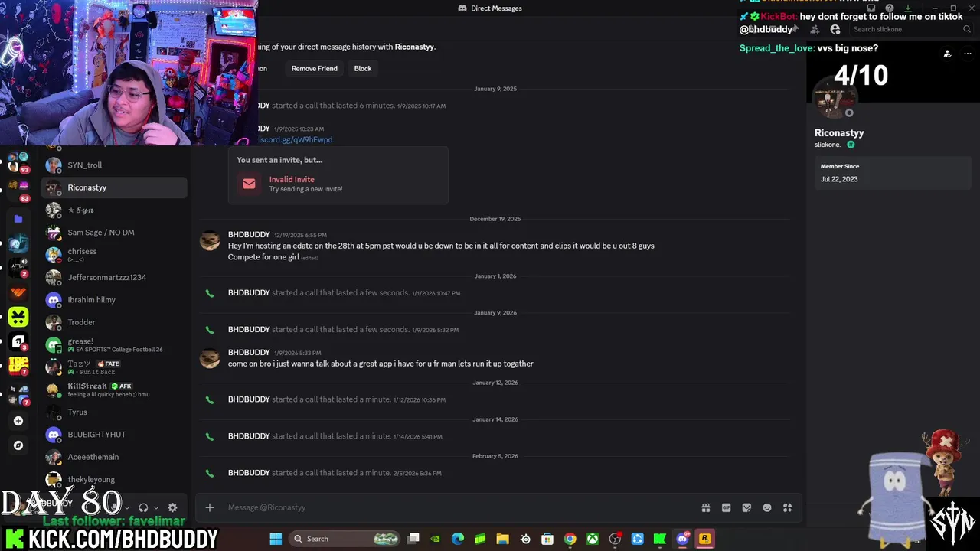Image resolution: width=980 pixels, height=551 pixels.
Task: Open the discord.gg invite link
Action: [x=295, y=140]
